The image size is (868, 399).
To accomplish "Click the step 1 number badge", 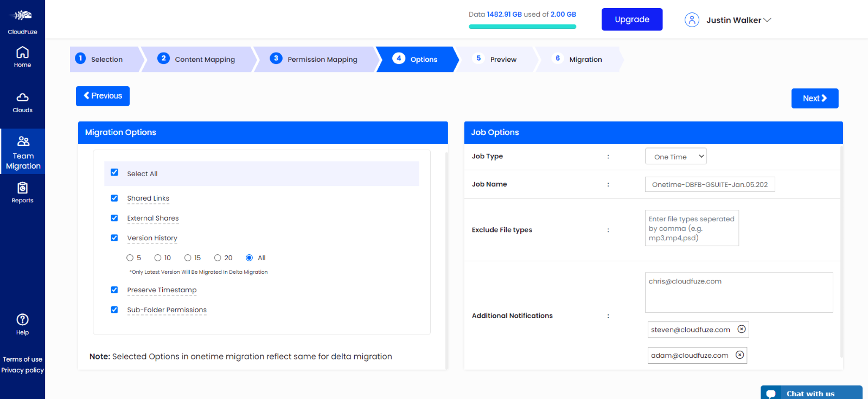I will (x=80, y=58).
